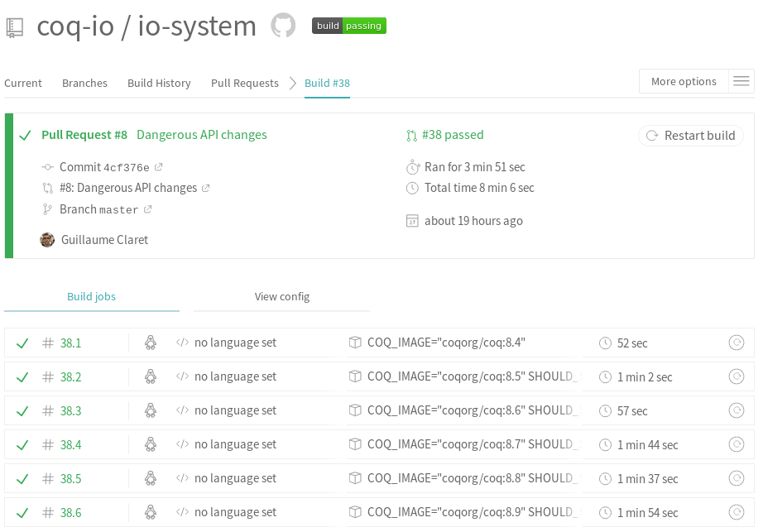
Task: Open the Dangerous API changes title link
Action: [x=201, y=135]
